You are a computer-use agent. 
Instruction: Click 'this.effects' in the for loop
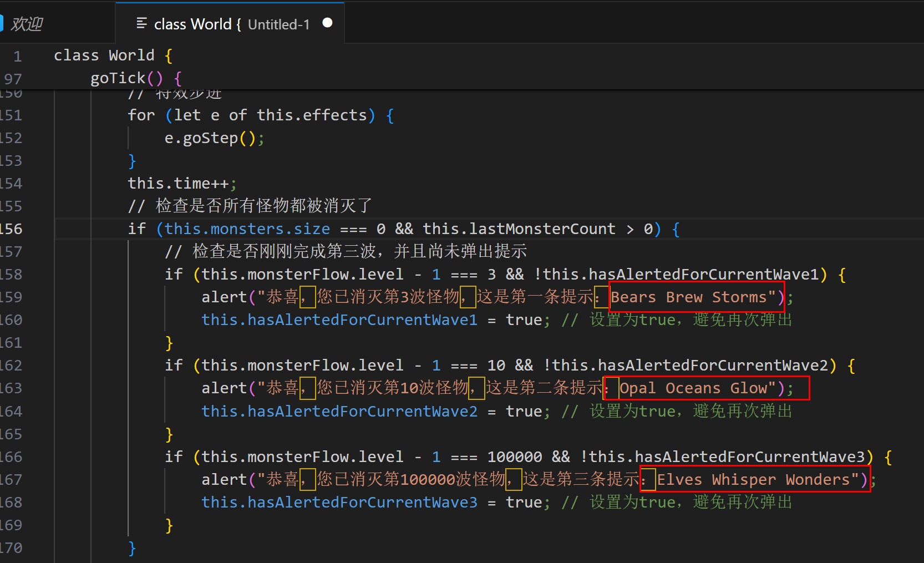click(312, 115)
